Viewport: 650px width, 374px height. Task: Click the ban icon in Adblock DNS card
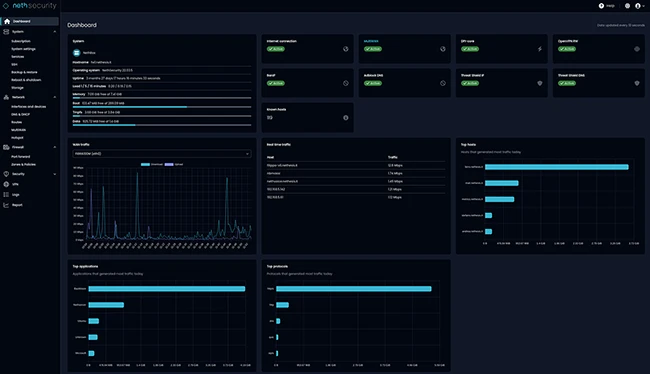pyautogui.click(x=443, y=83)
